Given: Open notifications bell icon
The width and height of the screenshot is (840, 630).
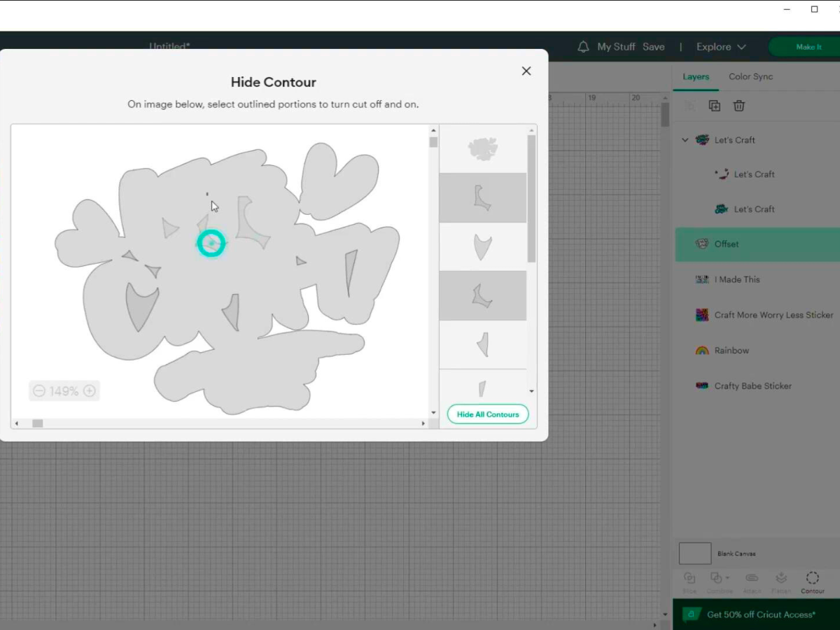Looking at the screenshot, I should point(583,47).
